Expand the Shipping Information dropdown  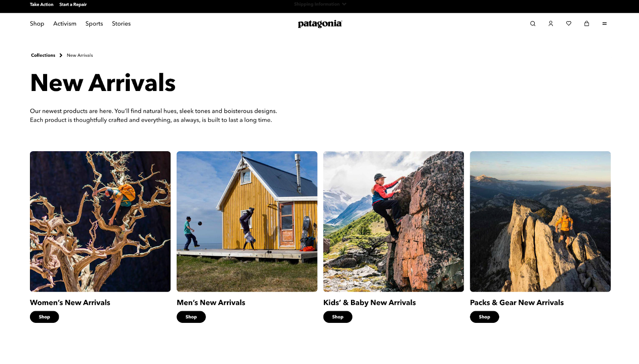point(320,4)
